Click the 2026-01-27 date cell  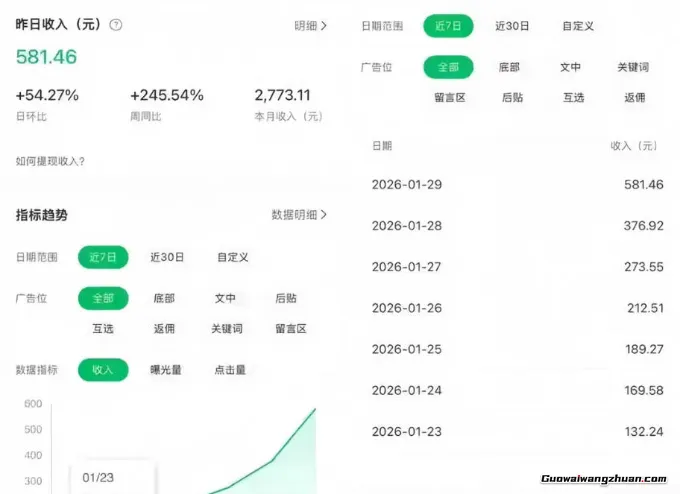pyautogui.click(x=407, y=267)
